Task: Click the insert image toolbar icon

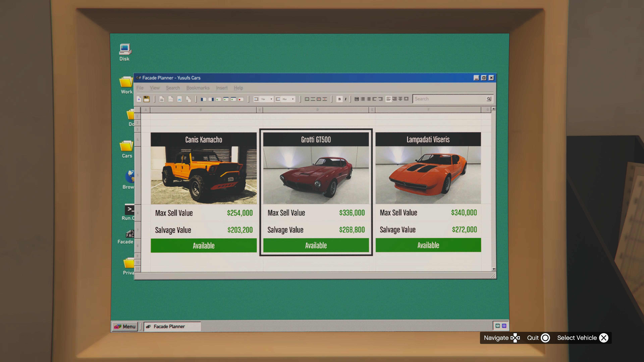Action: tap(179, 99)
